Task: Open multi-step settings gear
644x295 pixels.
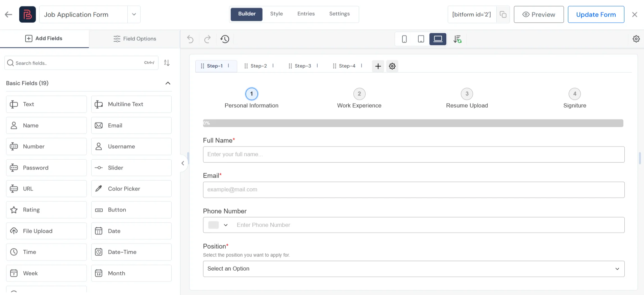Action: coord(392,66)
